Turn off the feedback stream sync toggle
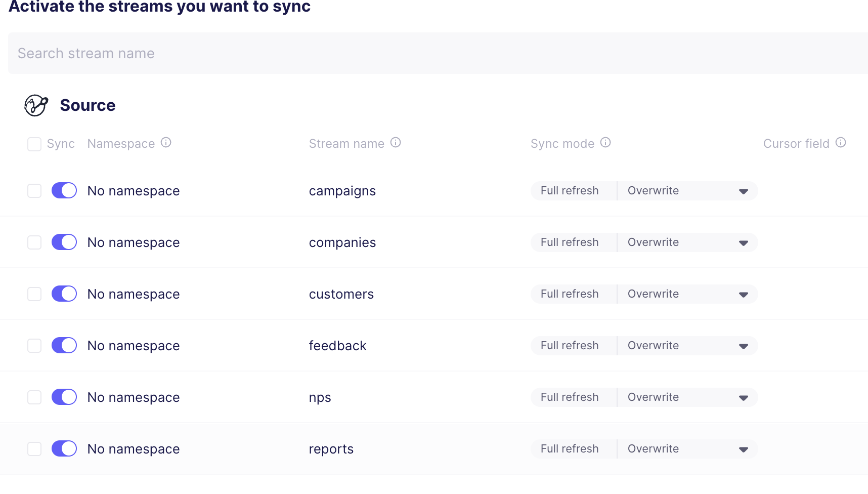The image size is (868, 494). 64,345
